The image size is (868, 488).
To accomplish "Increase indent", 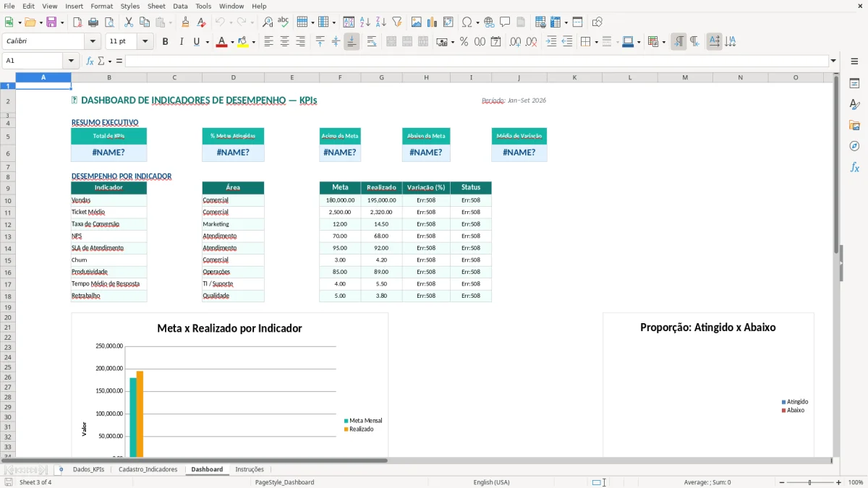I will coord(551,42).
